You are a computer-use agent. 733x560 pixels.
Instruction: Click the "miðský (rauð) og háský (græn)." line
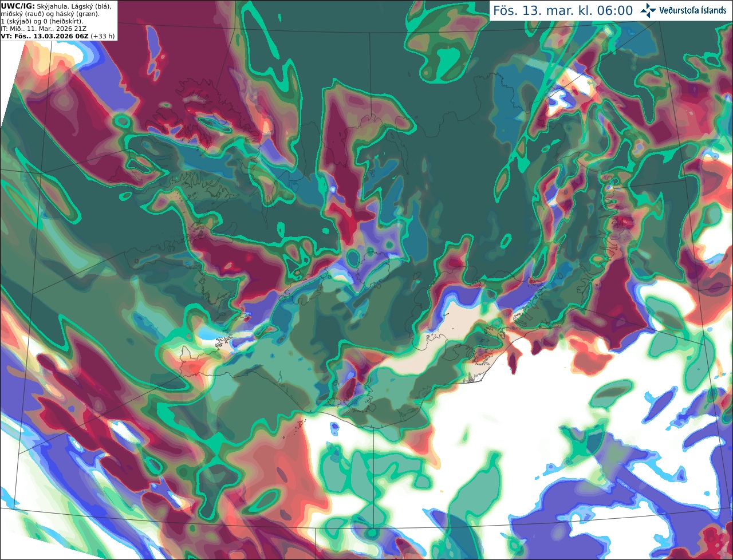coord(50,14)
